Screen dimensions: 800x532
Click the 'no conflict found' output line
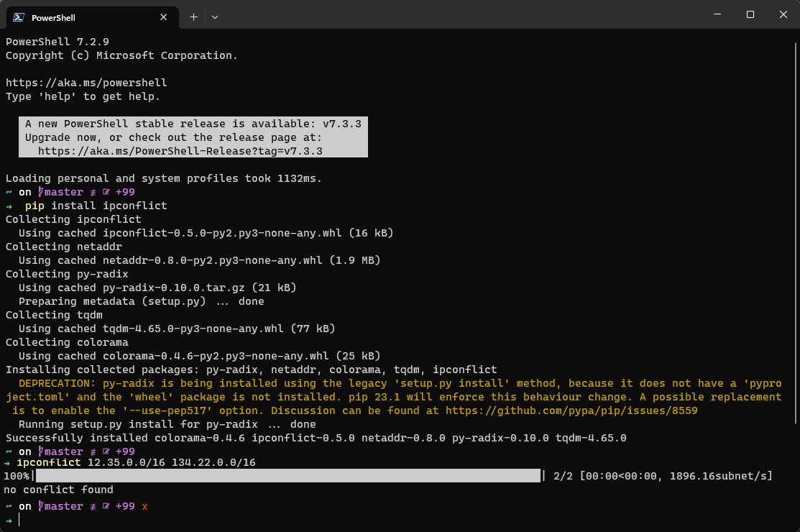coord(58,490)
